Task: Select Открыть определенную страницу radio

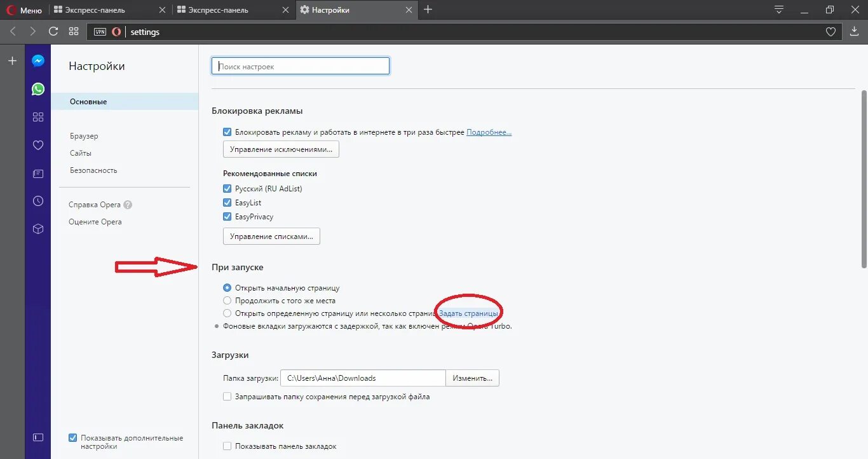Action: tap(227, 313)
